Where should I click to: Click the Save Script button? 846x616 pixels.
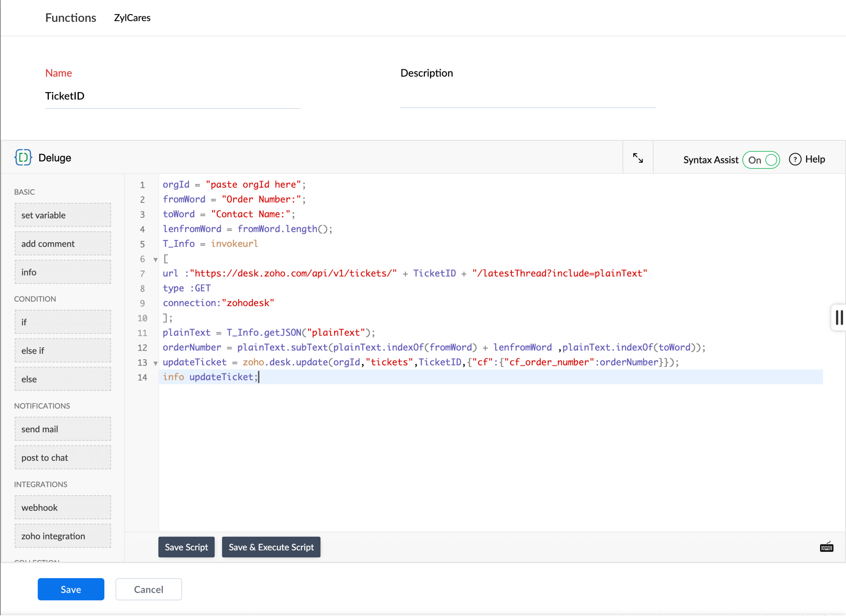(187, 547)
